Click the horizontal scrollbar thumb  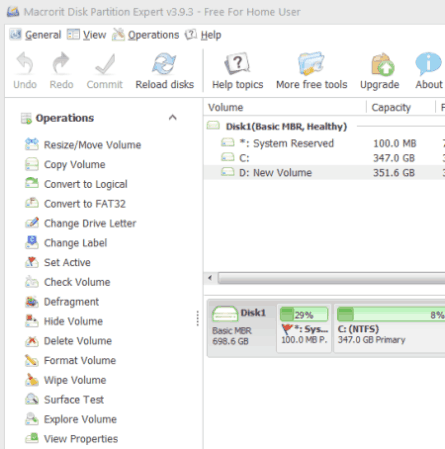(331, 278)
